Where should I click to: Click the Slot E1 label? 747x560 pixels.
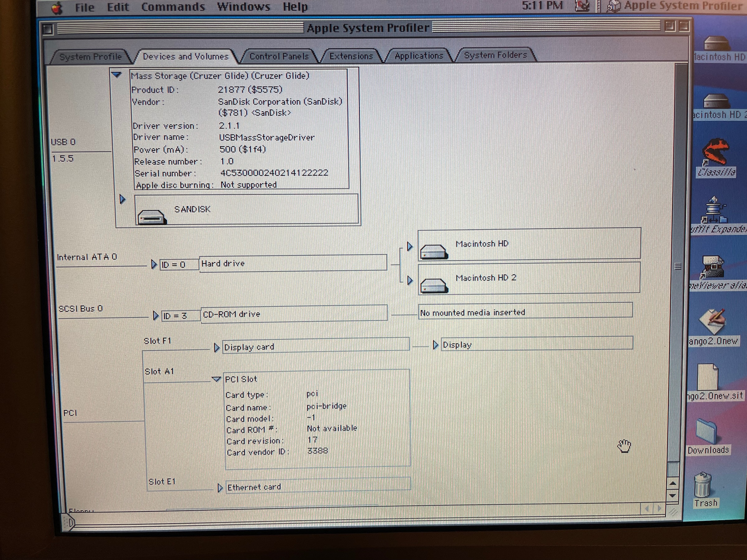pyautogui.click(x=162, y=482)
